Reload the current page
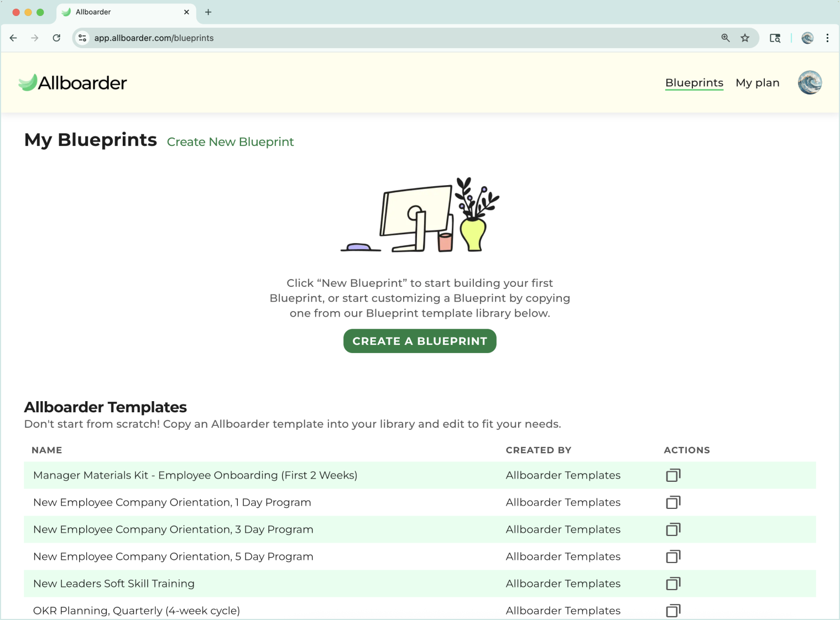 (x=56, y=38)
